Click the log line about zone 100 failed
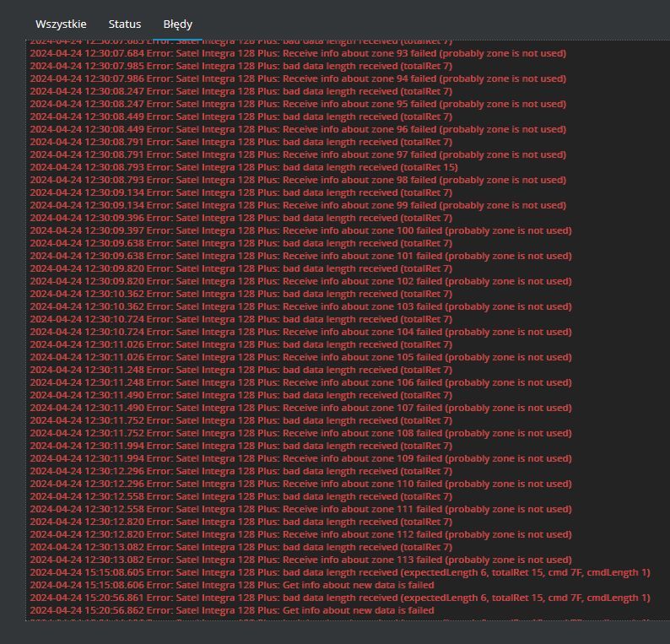The height and width of the screenshot is (644, 670). (300, 230)
